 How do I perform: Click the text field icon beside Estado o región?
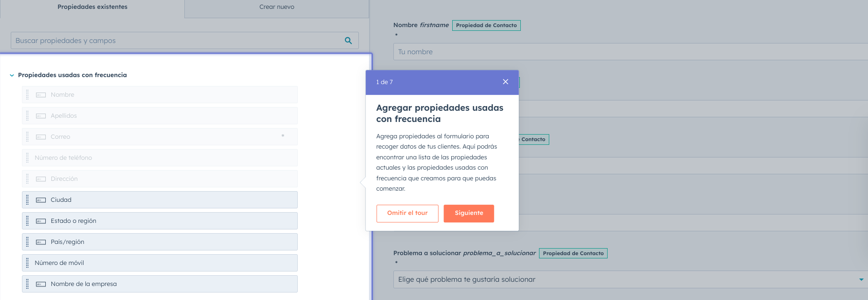pyautogui.click(x=41, y=221)
